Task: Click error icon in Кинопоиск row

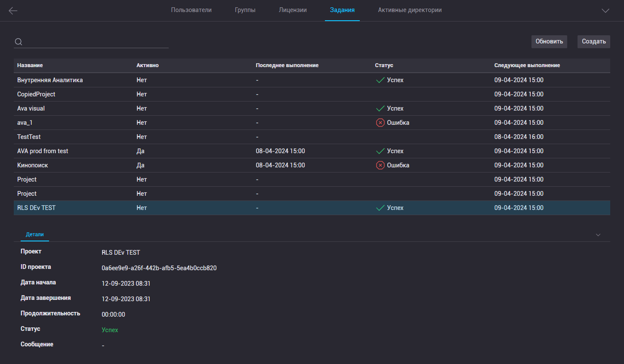Action: tap(380, 165)
